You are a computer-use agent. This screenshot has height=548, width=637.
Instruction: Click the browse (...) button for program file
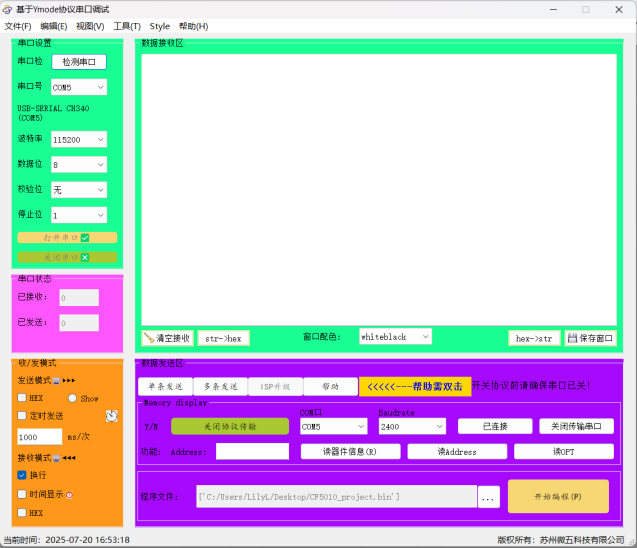[x=488, y=497]
